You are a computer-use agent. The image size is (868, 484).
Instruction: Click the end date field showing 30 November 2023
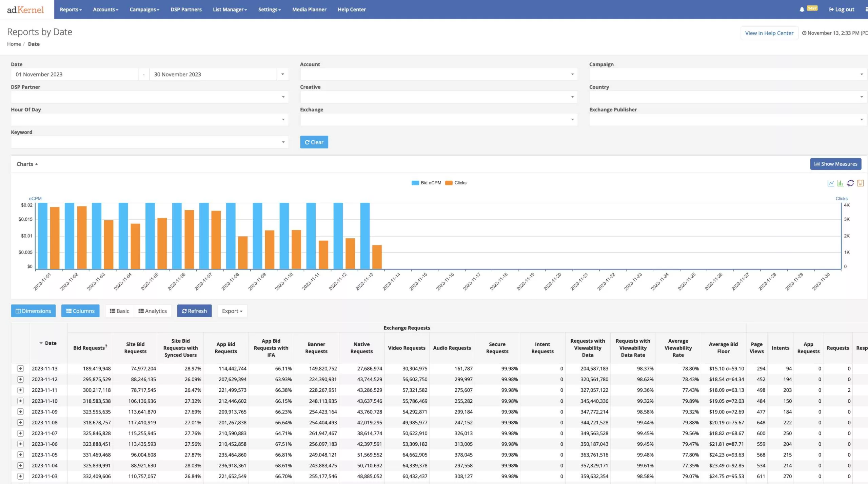coord(210,74)
